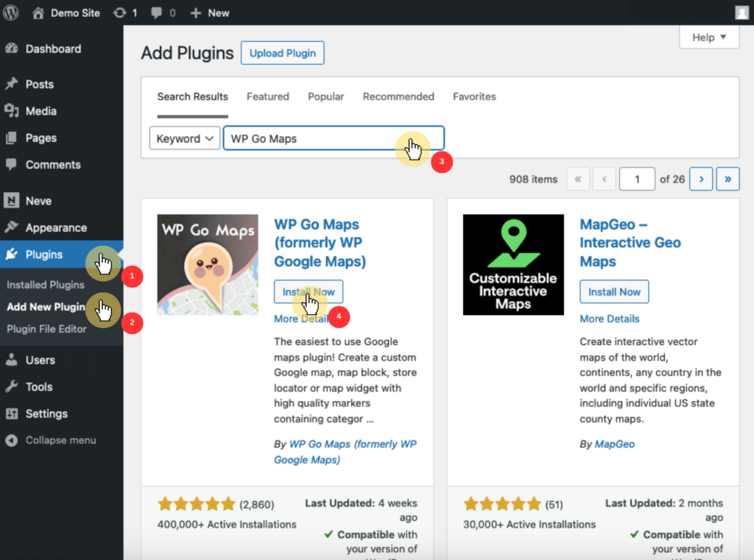Open the Keyword search type dropdown
754x560 pixels.
point(185,138)
